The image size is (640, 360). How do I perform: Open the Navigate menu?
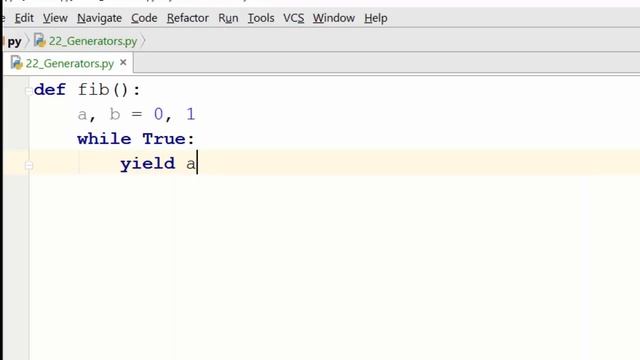[100, 18]
